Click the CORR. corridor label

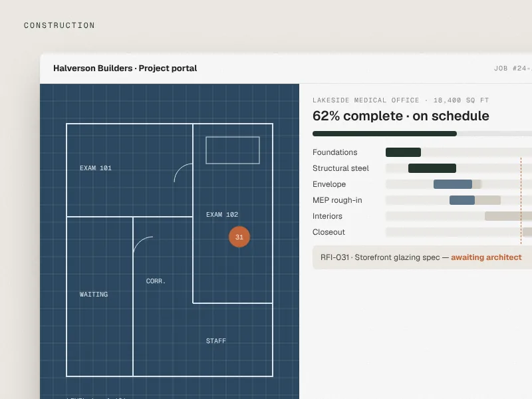(x=156, y=281)
